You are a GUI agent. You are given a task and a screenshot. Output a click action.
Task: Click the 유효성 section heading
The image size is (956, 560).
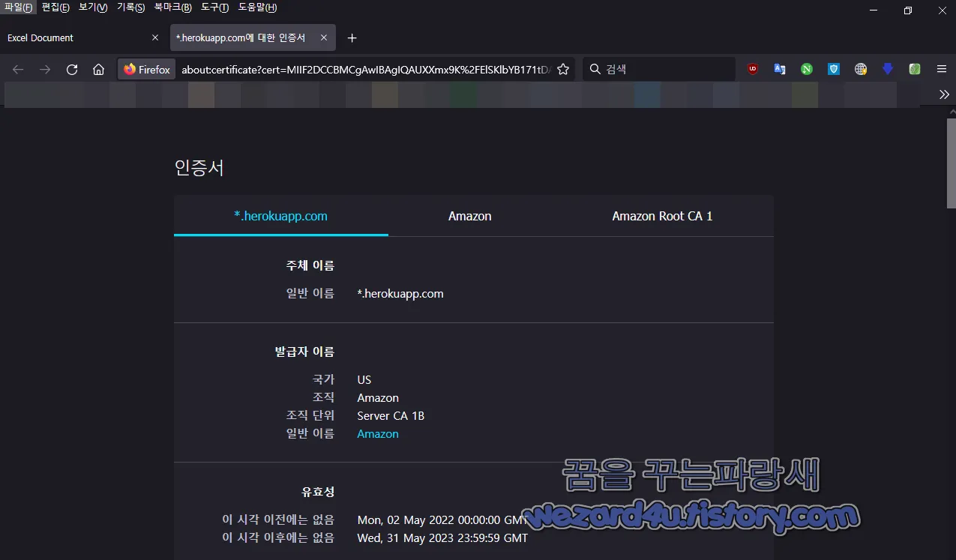click(319, 493)
